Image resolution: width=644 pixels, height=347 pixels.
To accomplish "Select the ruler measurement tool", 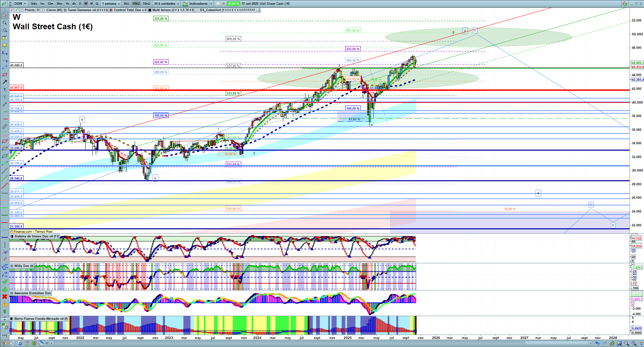I will (5, 126).
